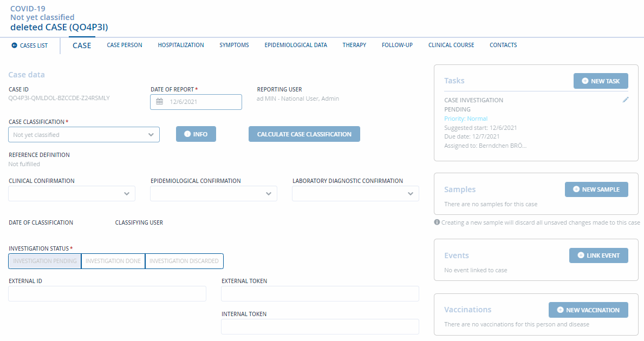Click the back arrow icon beside Cases List
The image size is (644, 341).
point(15,45)
